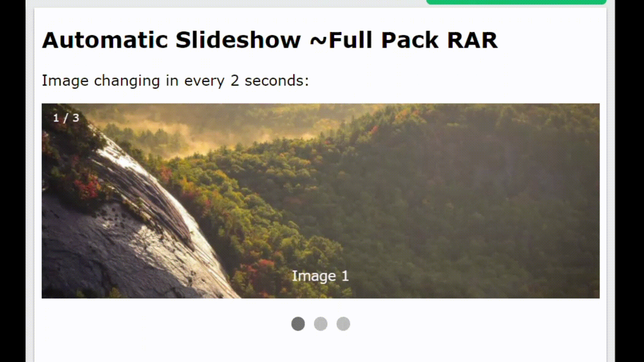Click the word "Slideshow" in the heading
This screenshot has height=362, width=644.
coord(238,40)
